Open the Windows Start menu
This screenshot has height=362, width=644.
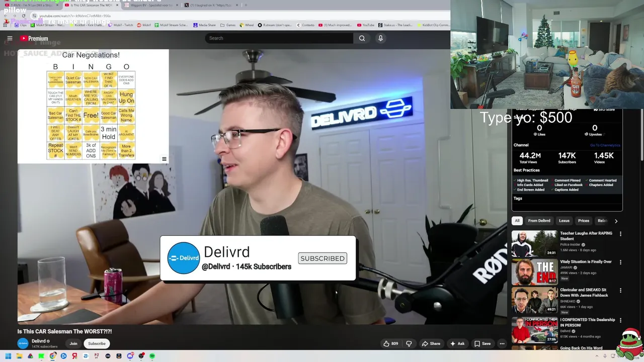[8, 356]
